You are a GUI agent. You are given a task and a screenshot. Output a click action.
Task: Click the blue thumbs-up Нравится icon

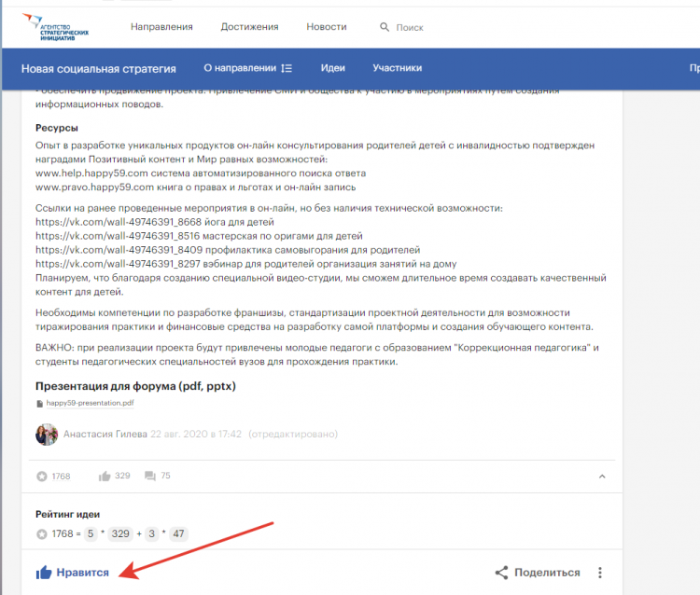point(44,573)
